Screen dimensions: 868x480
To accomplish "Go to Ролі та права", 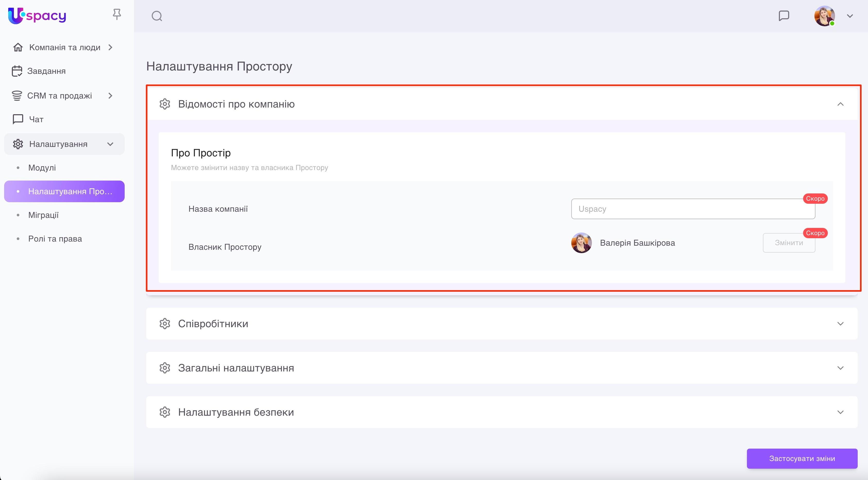I will click(x=55, y=239).
